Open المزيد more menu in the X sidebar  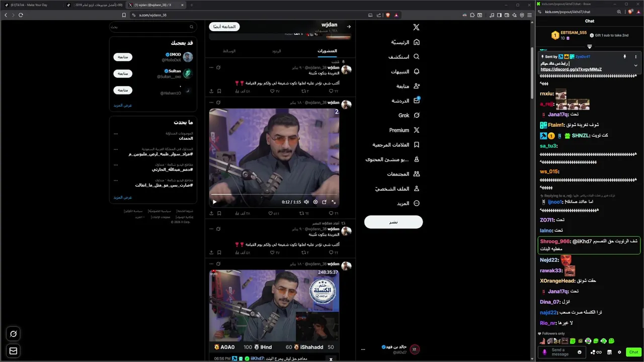click(408, 203)
